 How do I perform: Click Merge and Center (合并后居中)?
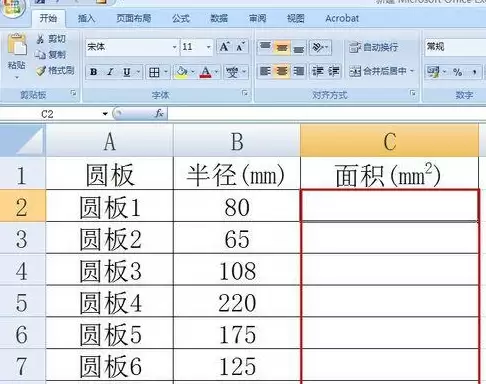(x=378, y=71)
